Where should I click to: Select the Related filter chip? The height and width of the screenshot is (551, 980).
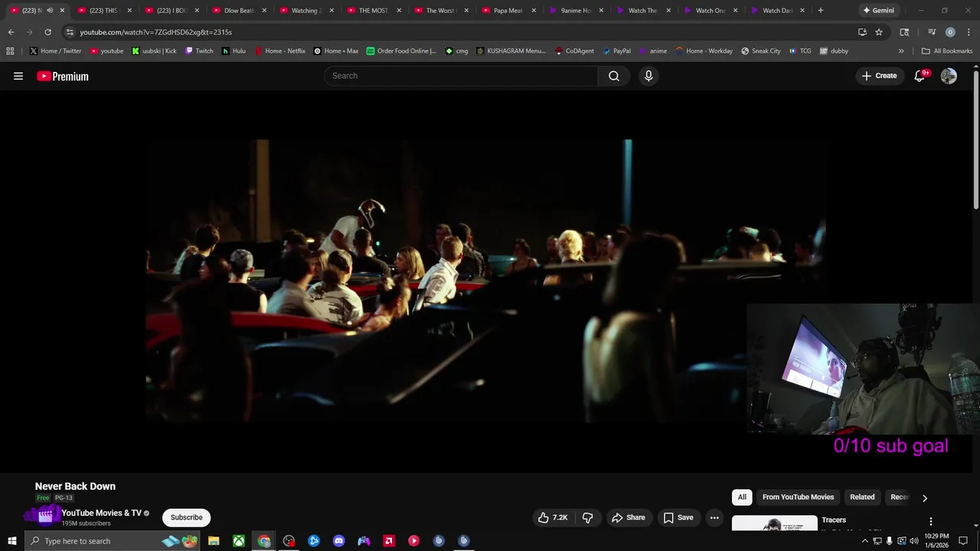(x=862, y=497)
